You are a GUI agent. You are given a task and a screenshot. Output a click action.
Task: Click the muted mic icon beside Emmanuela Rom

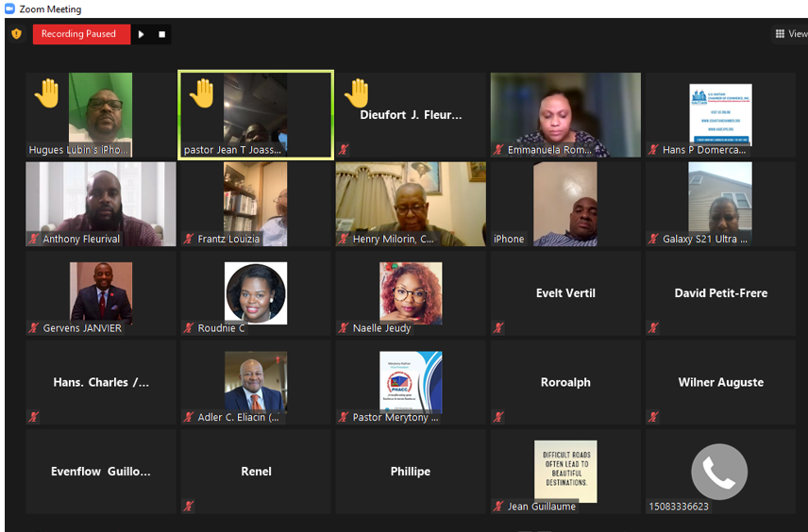click(x=498, y=150)
